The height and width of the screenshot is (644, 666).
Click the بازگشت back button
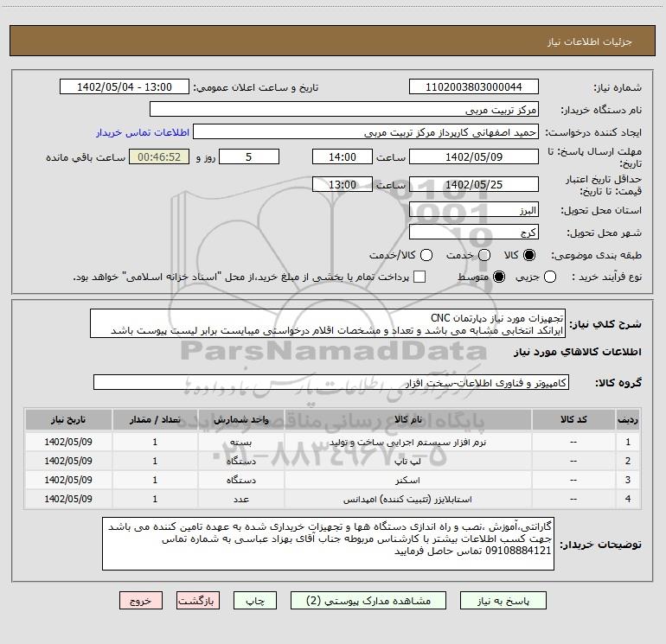pos(198,601)
